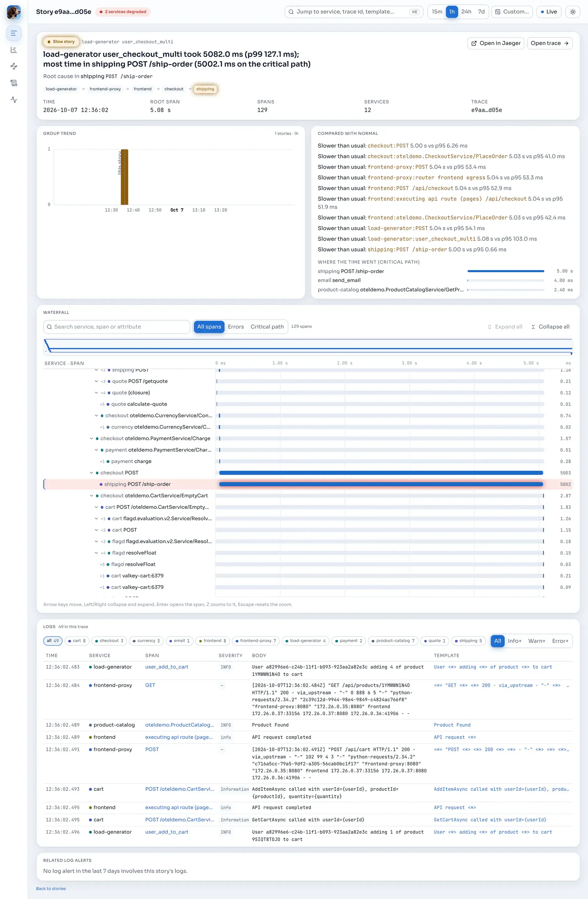588x899 pixels.
Task: Collapse checkout oteldemo.PaymentService/Charge span chevron
Action: [x=91, y=438]
